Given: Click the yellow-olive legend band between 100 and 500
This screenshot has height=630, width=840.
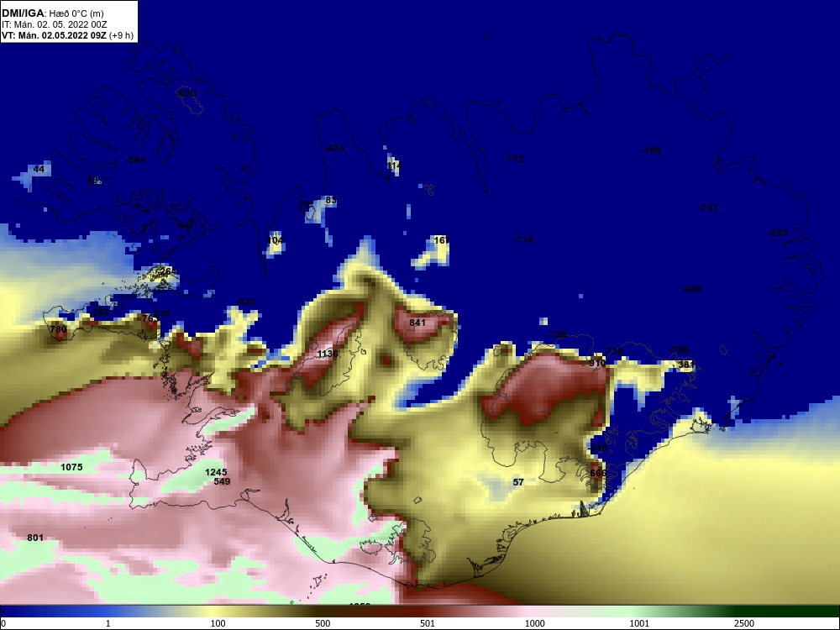Looking at the screenshot, I should (x=262, y=612).
